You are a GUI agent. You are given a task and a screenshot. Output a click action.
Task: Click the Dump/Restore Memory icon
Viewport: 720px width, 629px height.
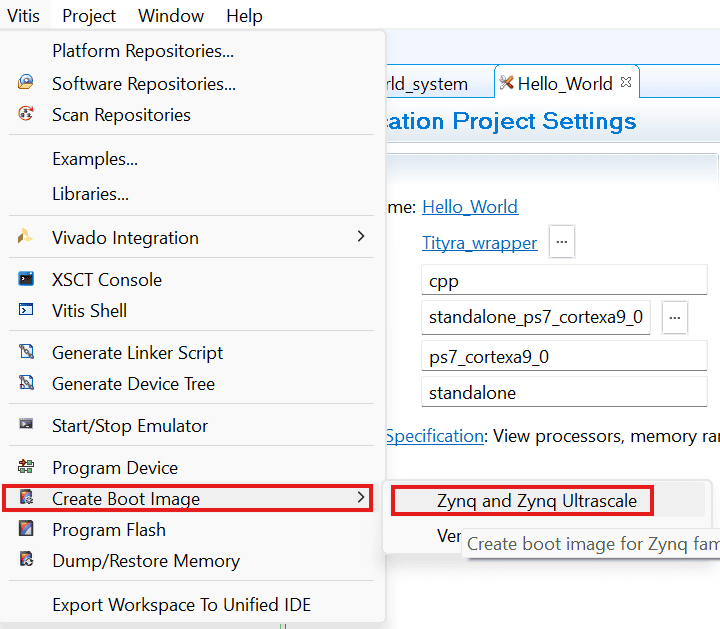tap(26, 561)
